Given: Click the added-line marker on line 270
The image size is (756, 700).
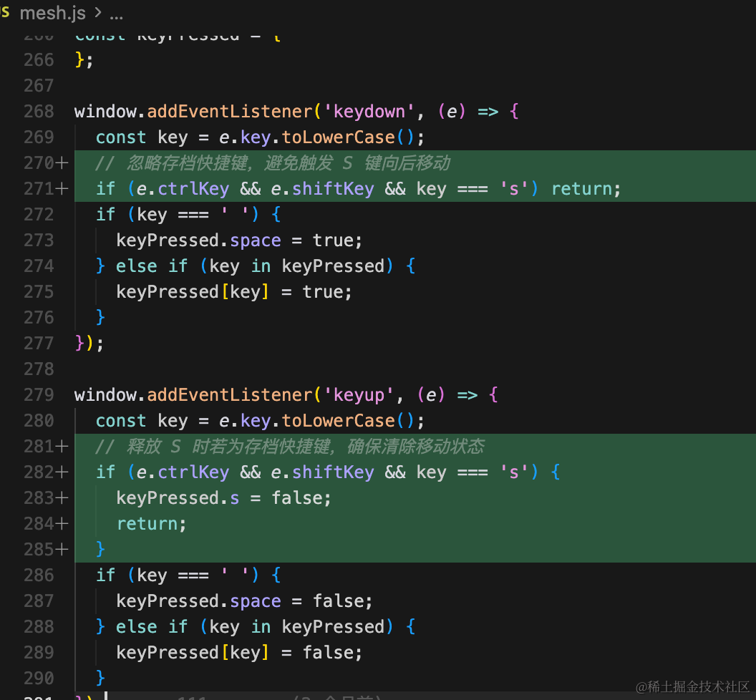Looking at the screenshot, I should (x=62, y=163).
